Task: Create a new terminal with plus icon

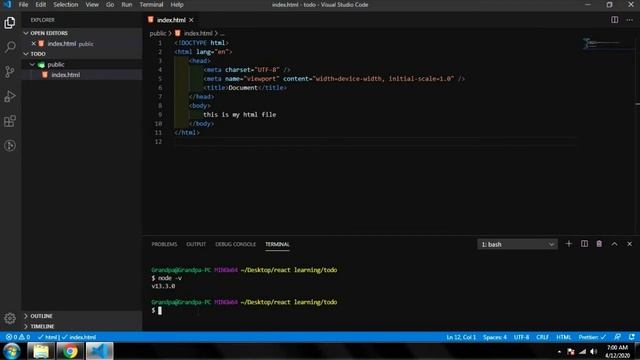Action: (x=569, y=244)
